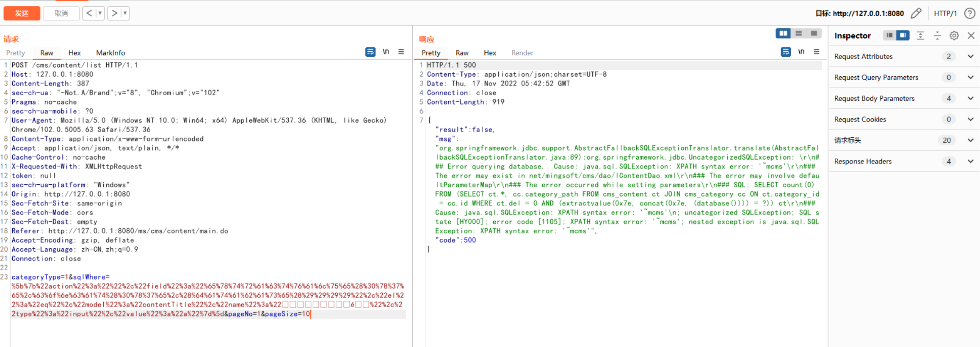The height and width of the screenshot is (347, 980).
Task: Switch request view to Pretty tab
Action: coord(16,53)
